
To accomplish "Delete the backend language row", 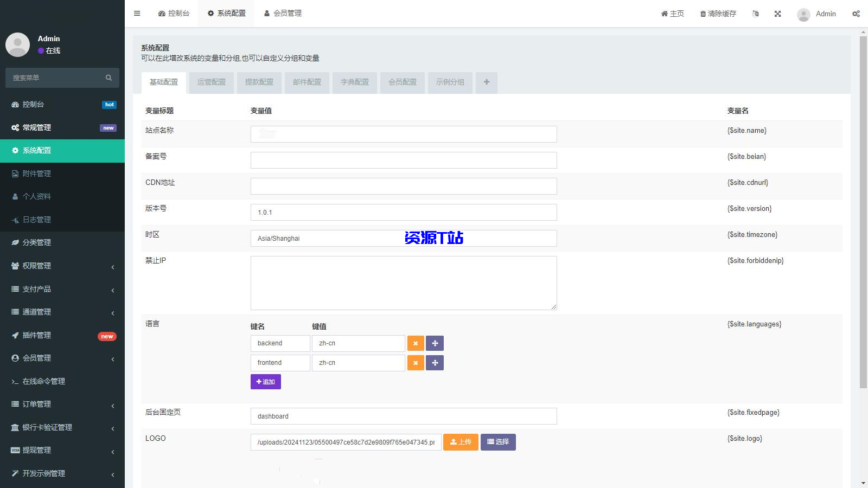I will (x=416, y=343).
